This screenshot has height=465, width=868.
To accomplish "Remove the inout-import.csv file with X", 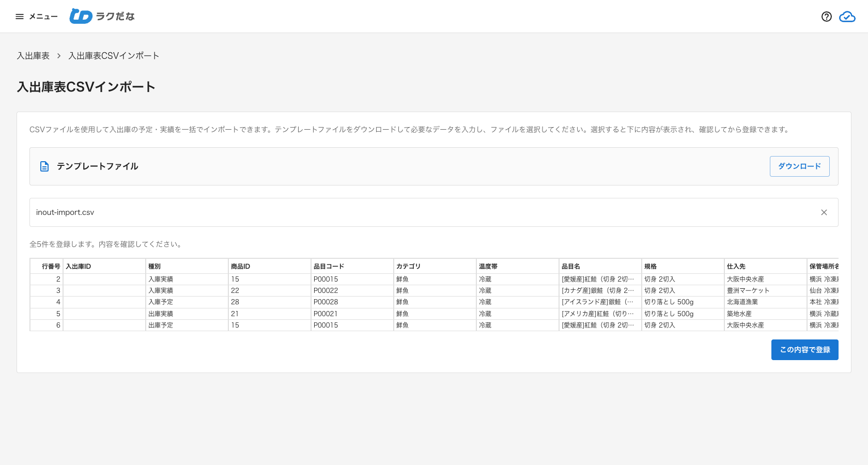I will [824, 212].
